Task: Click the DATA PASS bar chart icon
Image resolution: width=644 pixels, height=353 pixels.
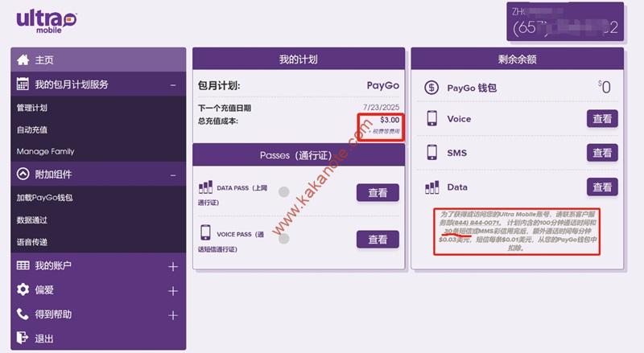Action: pos(205,187)
